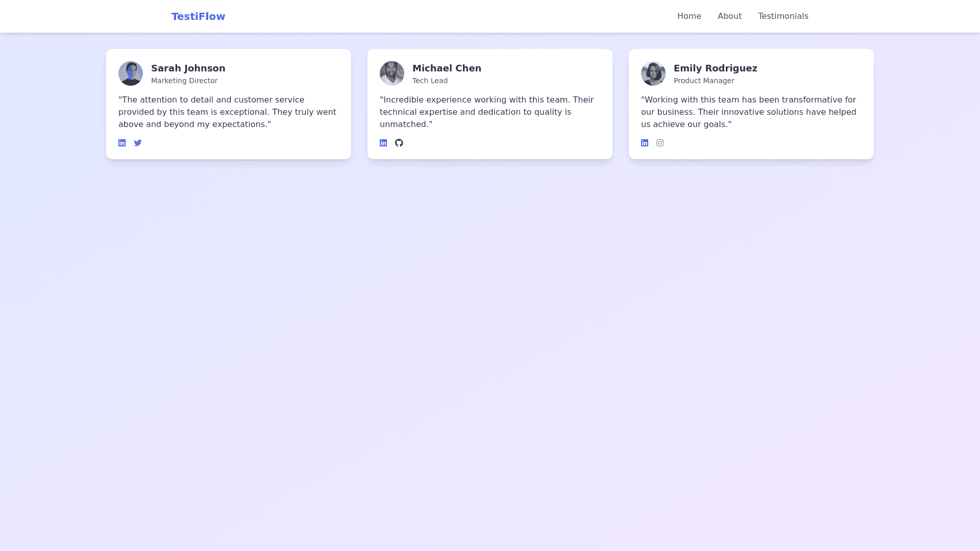The image size is (980, 551).
Task: Open Sarah Johnson's LinkedIn profile
Action: [122, 143]
